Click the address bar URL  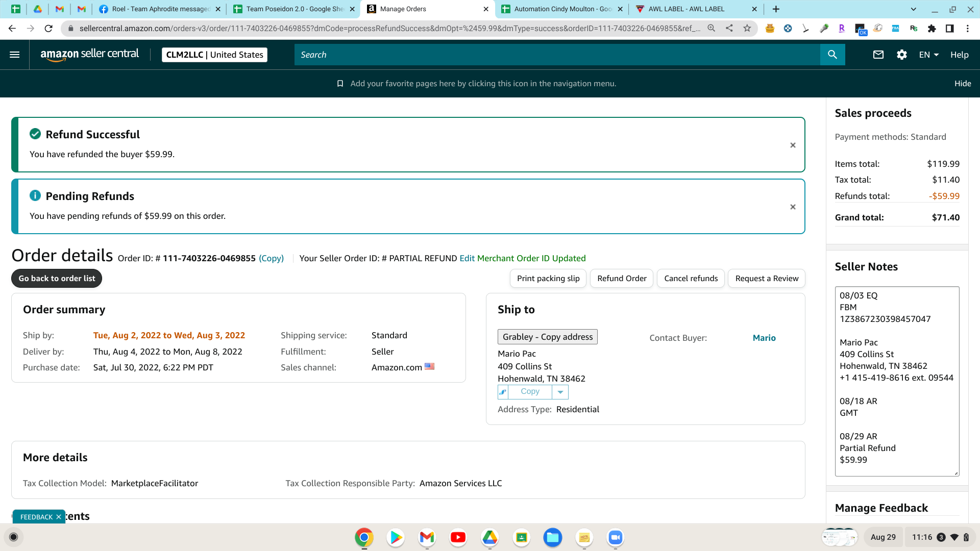(x=390, y=29)
